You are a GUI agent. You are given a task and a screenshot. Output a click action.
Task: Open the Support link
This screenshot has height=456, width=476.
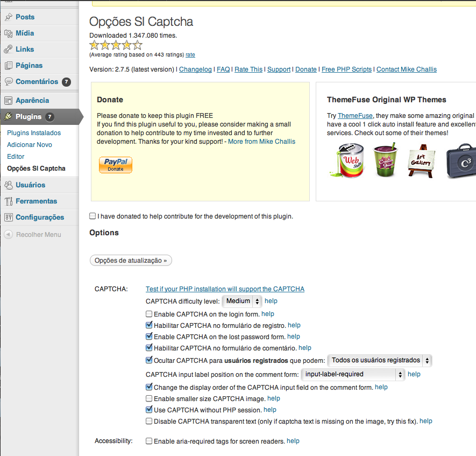(x=279, y=69)
